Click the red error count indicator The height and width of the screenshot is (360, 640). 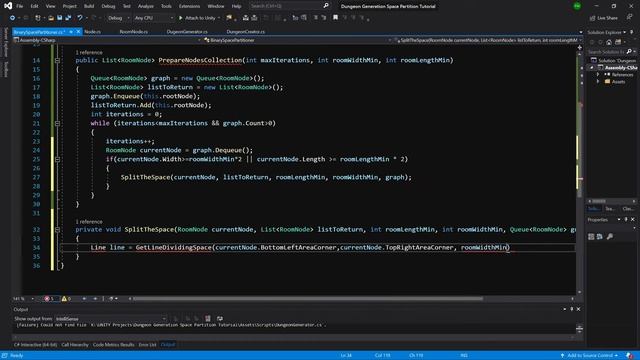click(x=49, y=299)
